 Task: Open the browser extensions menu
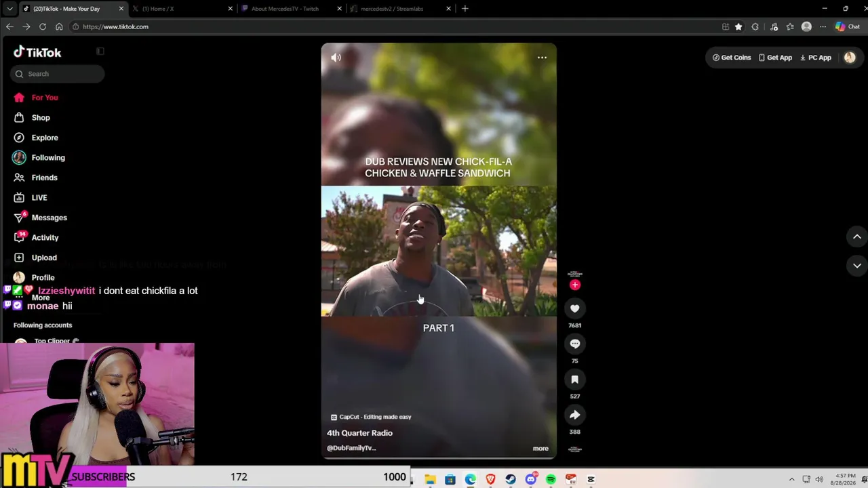click(x=755, y=26)
